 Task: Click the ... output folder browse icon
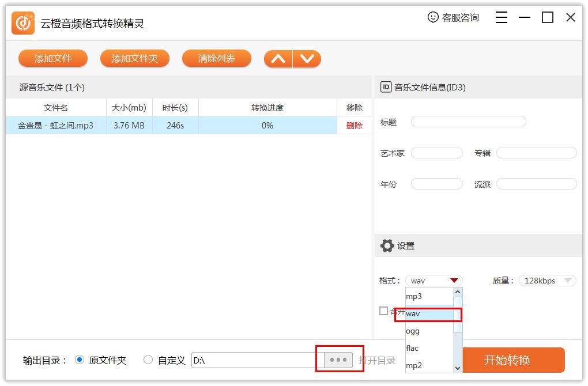[x=338, y=359]
